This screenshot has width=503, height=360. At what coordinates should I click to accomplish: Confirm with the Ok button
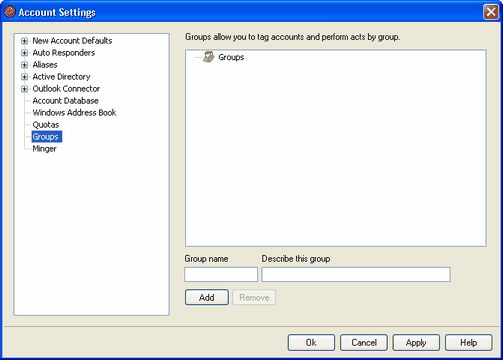(311, 343)
